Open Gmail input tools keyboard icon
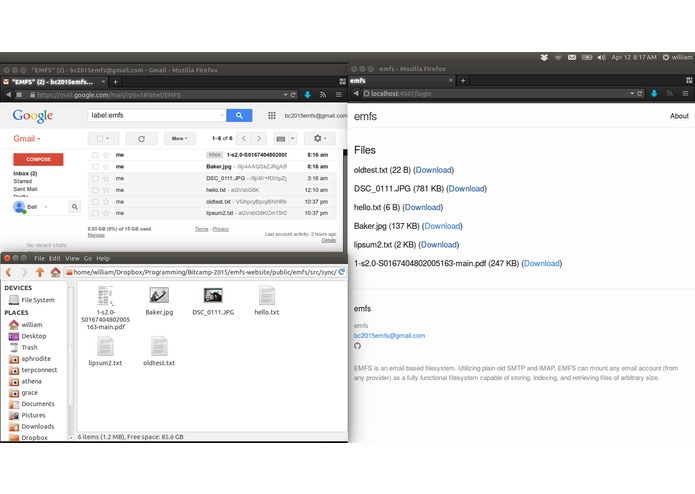The width and height of the screenshot is (695, 494). [281, 139]
